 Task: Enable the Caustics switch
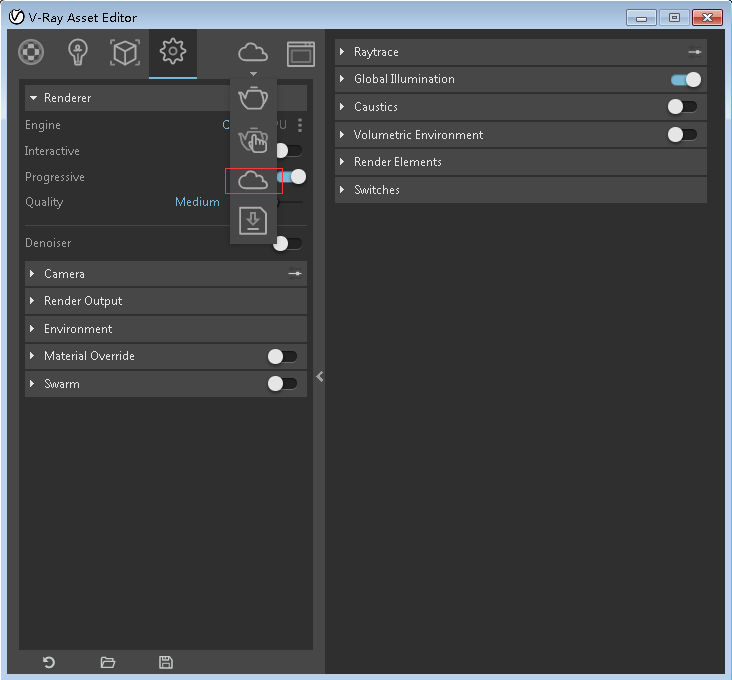pyautogui.click(x=683, y=107)
